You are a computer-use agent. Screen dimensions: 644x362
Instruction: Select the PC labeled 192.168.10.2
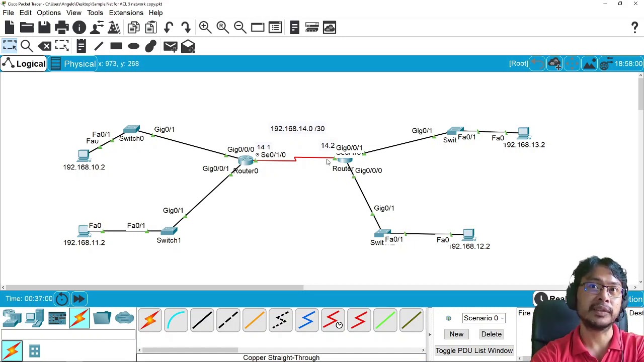[84, 155]
